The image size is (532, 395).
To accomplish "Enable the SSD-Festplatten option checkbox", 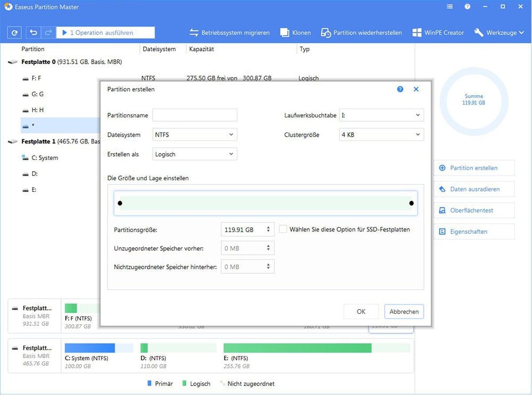I will coord(282,229).
